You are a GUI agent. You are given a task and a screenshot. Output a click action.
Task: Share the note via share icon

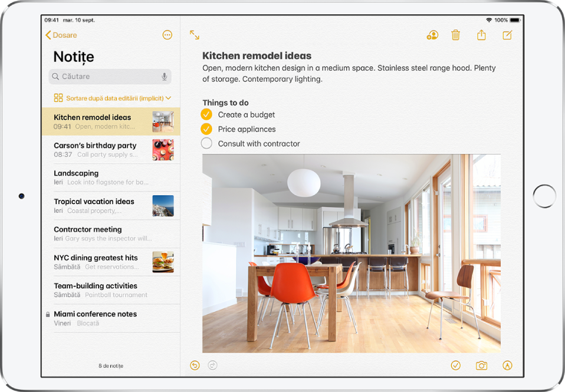pos(481,35)
